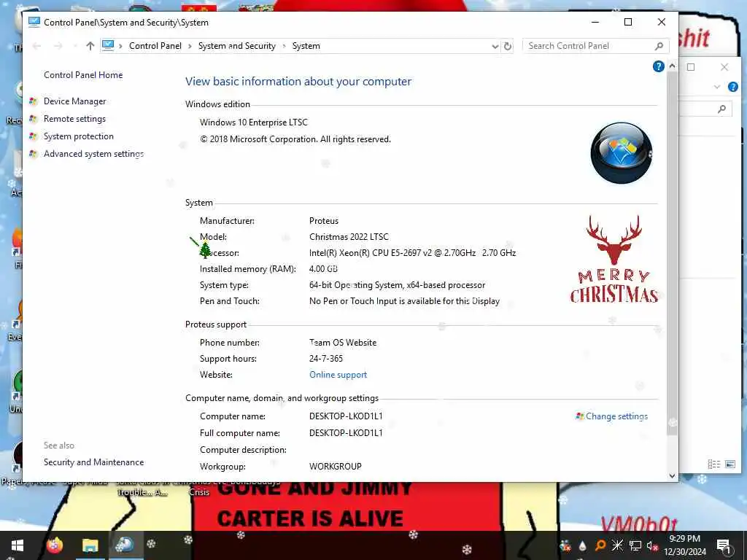Open the notification action center

[x=724, y=545]
